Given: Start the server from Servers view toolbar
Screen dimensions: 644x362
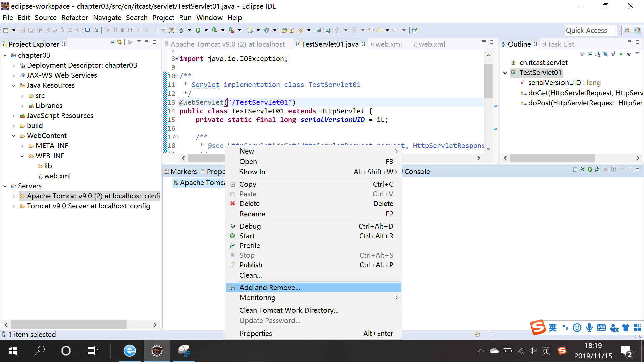Looking at the screenshot, I should pos(590,170).
